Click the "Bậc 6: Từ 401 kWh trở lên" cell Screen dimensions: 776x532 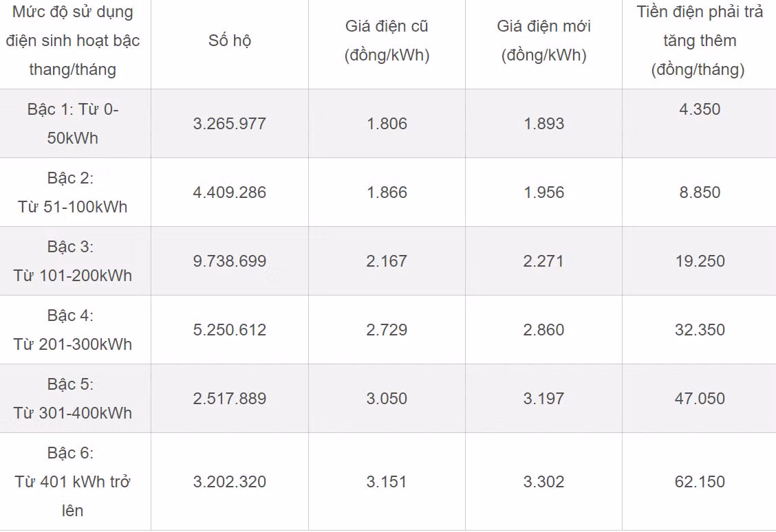[x=73, y=482]
